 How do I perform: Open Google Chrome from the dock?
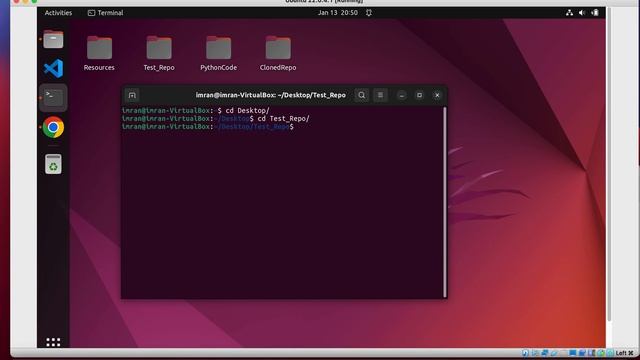[53, 127]
